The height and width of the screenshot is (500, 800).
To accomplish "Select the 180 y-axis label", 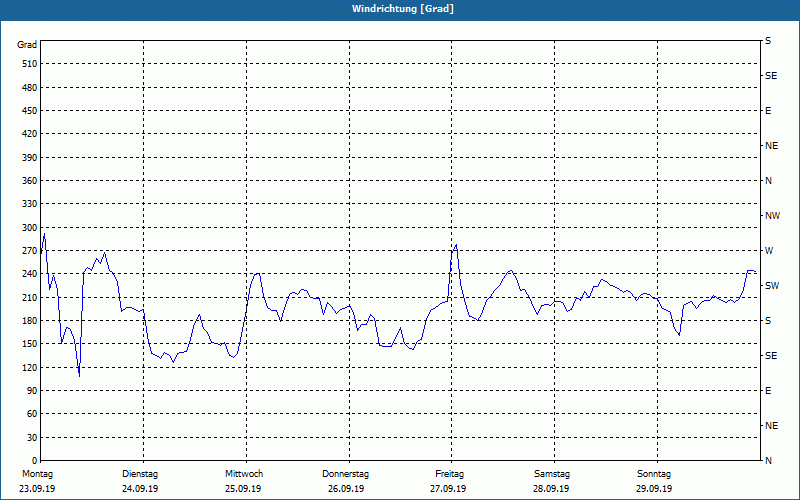I will 30,321.
